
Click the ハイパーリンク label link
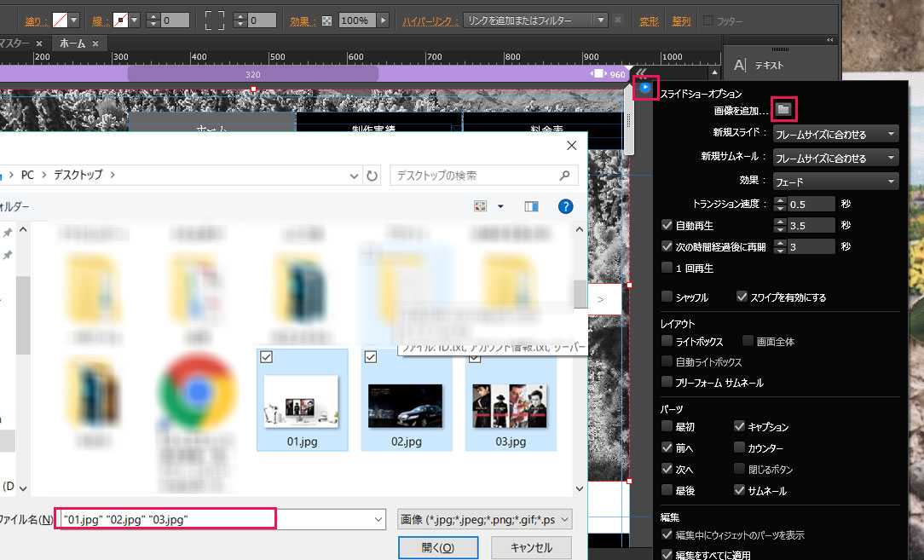[x=430, y=21]
